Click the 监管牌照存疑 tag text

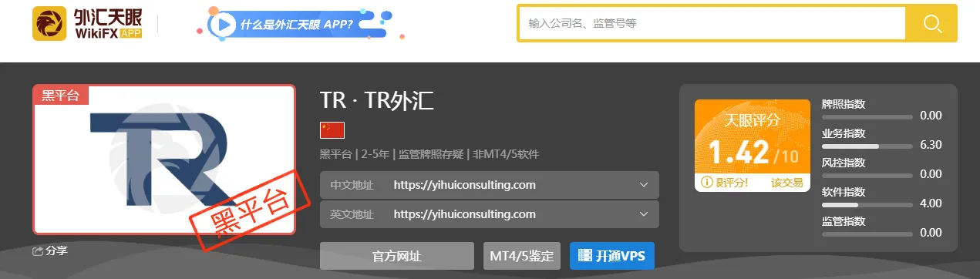click(431, 153)
